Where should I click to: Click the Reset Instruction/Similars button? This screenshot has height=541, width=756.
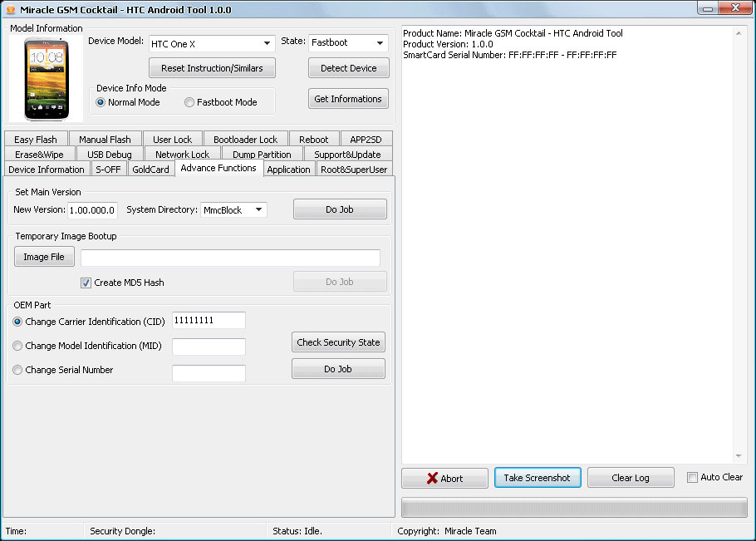(212, 68)
